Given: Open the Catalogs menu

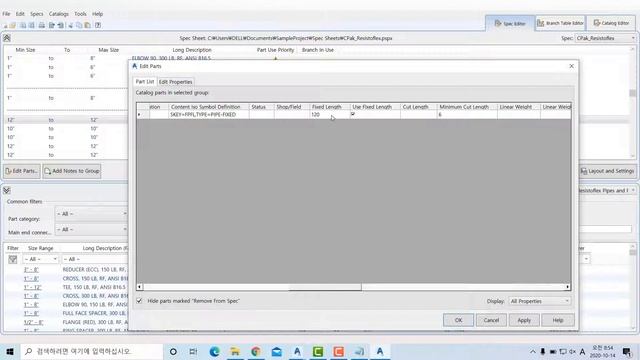Looking at the screenshot, I should (x=59, y=14).
